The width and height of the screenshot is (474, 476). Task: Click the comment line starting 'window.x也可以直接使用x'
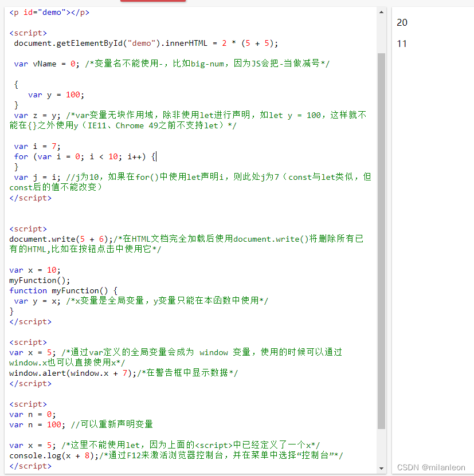pyautogui.click(x=67, y=363)
